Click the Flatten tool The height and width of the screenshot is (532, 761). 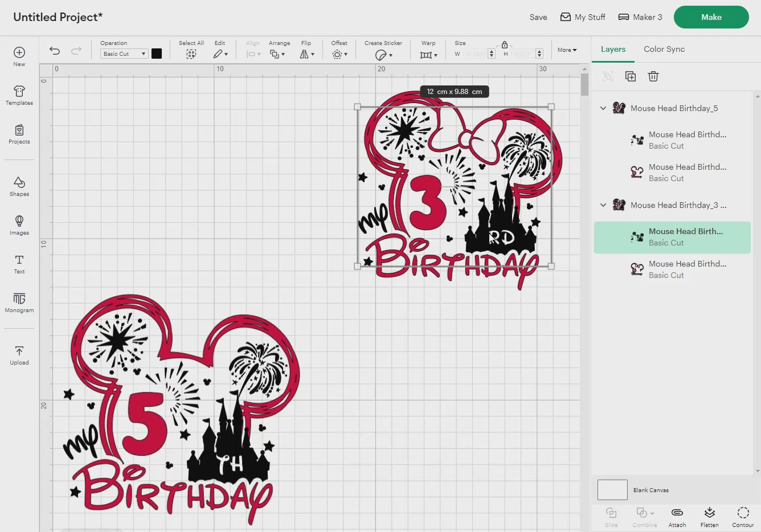pos(710,517)
